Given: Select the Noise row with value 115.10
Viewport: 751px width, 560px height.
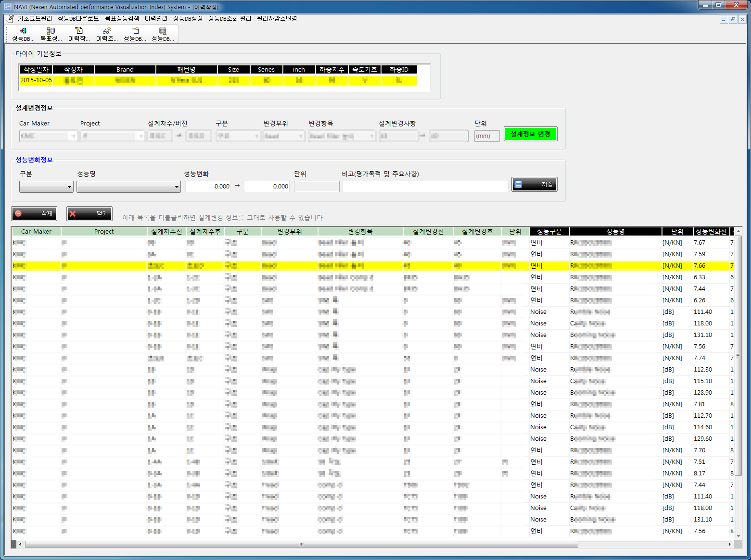Looking at the screenshot, I should tap(373, 381).
